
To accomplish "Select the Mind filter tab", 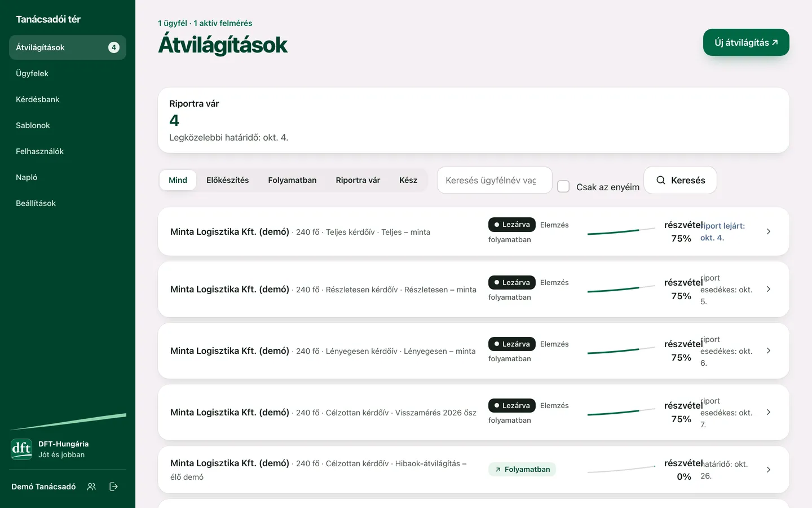I will point(178,180).
